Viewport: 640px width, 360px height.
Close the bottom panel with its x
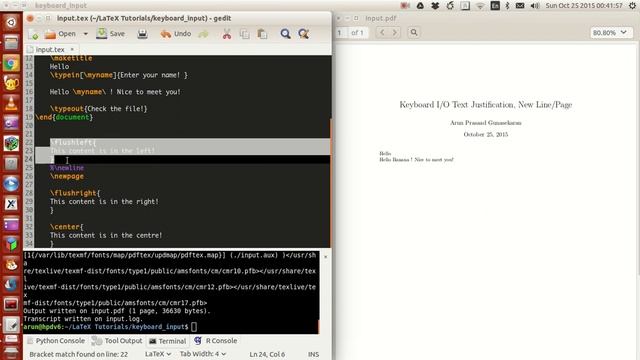pos(325,257)
